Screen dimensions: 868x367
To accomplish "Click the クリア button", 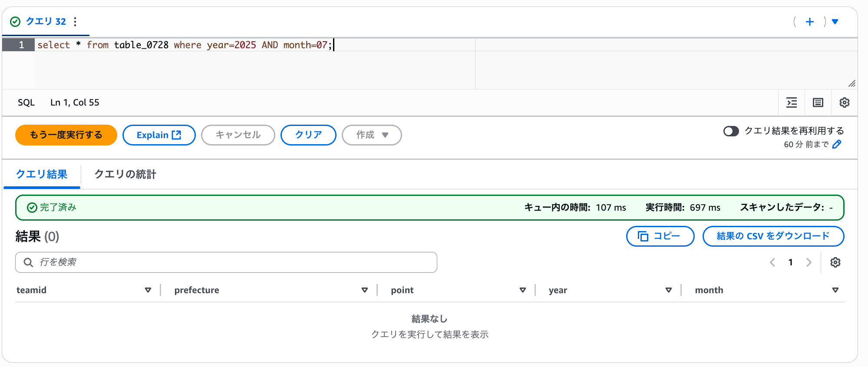I will pos(308,135).
